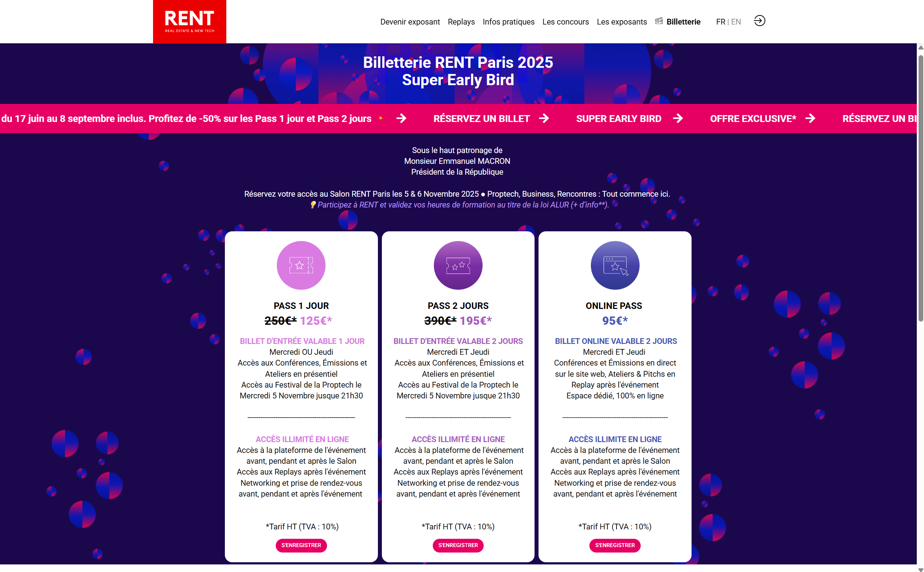Click the login arrow icon in header
The image size is (924, 572).
[x=759, y=21]
